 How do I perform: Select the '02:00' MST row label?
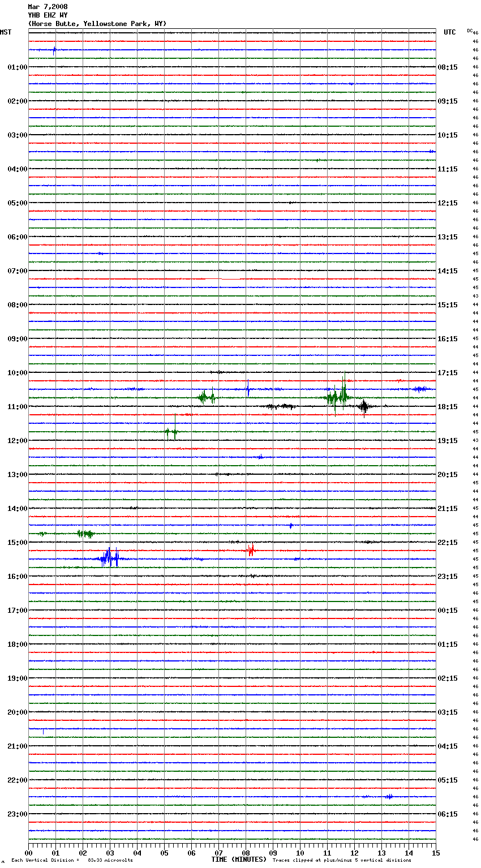(x=18, y=101)
